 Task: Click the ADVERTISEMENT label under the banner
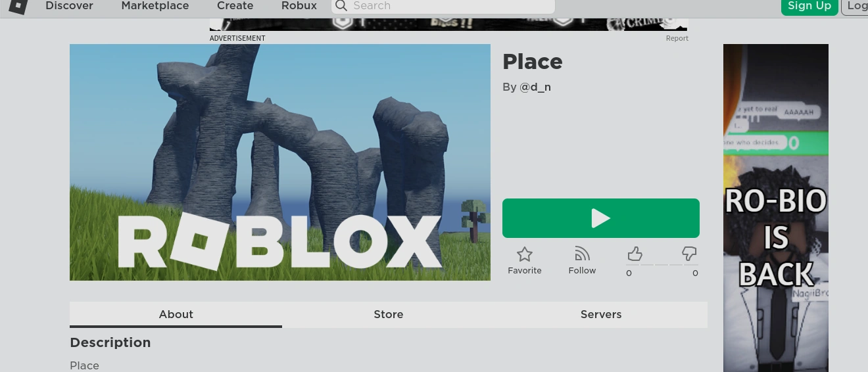pyautogui.click(x=237, y=38)
